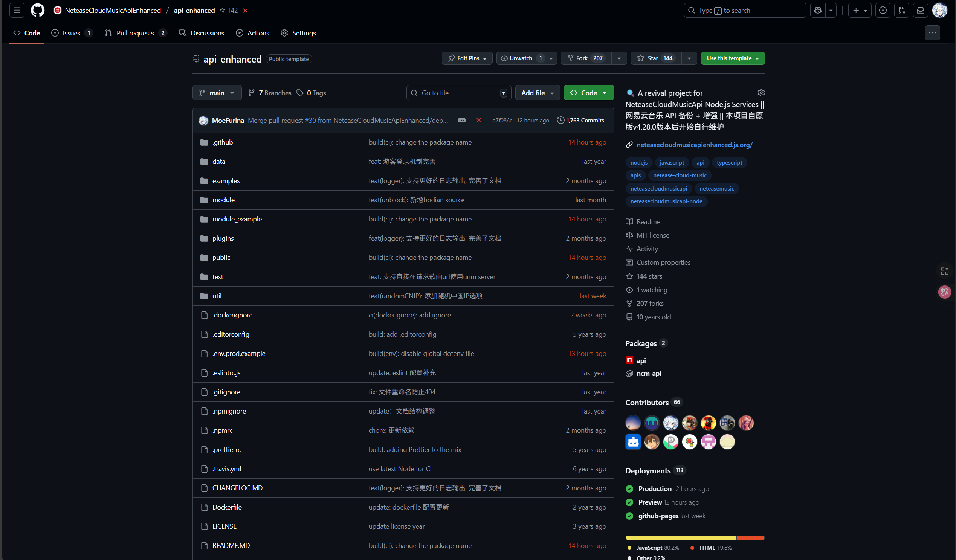Open notifications inbox icon
The width and height of the screenshot is (956, 560).
[920, 10]
